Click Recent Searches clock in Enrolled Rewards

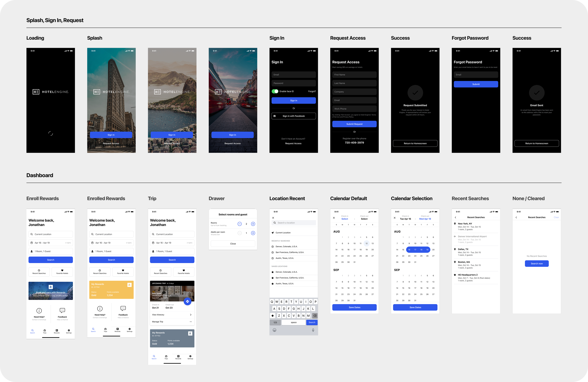[x=100, y=272]
